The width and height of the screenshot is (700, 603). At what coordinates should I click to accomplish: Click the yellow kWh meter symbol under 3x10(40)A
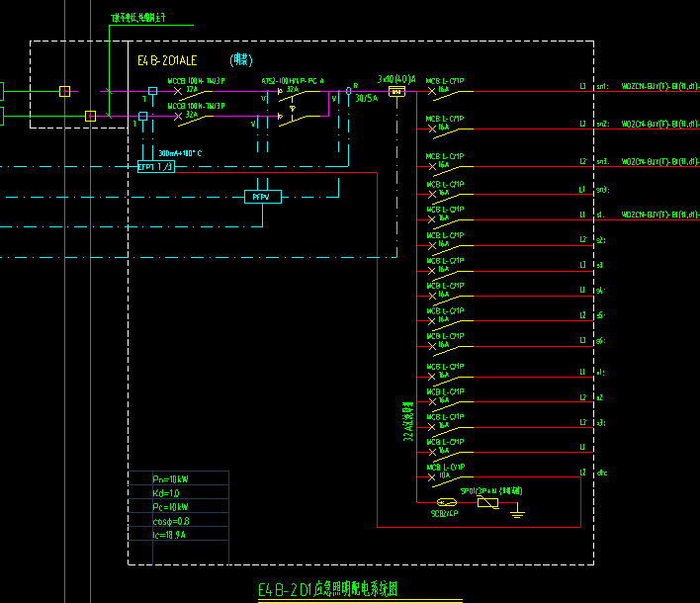(396, 92)
